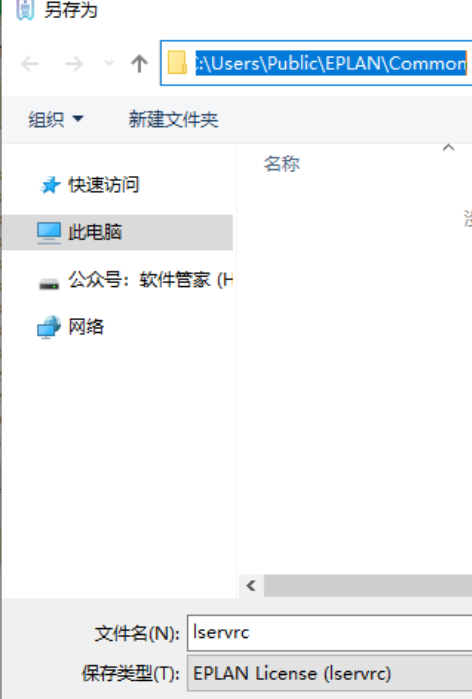Click the 文件名 input field containing lservrc

point(329,633)
